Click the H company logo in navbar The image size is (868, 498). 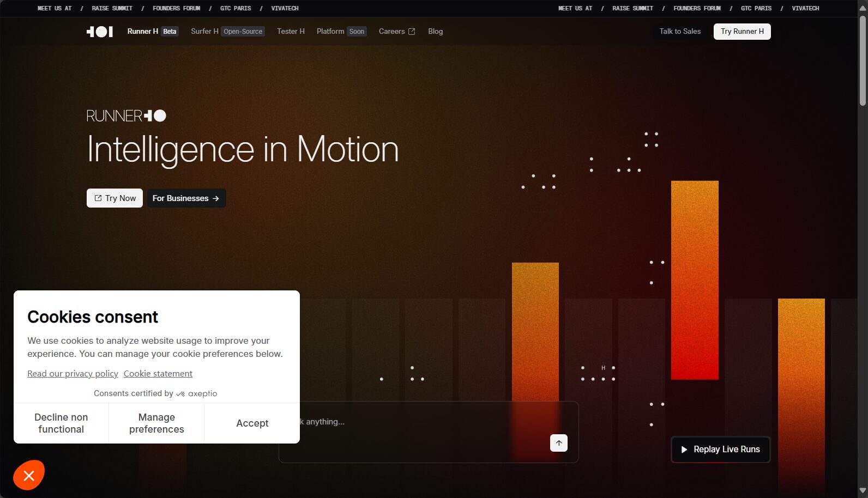[x=100, y=32]
